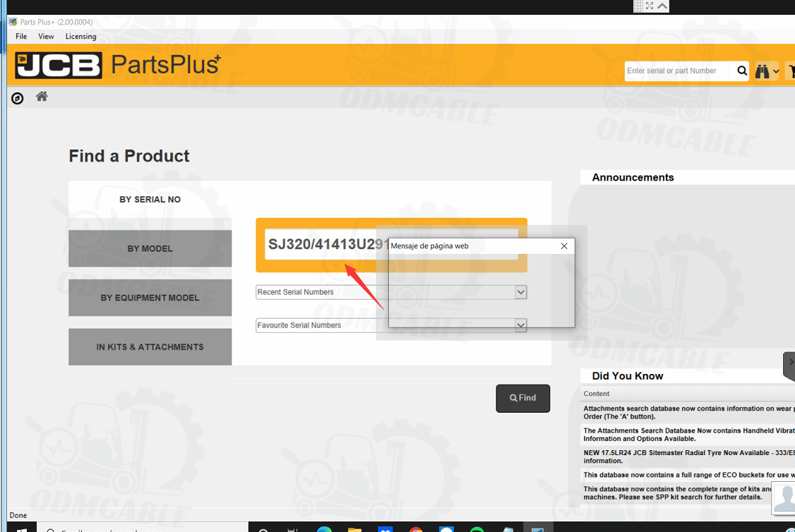Open the File menu
The image size is (795, 532).
(x=21, y=37)
